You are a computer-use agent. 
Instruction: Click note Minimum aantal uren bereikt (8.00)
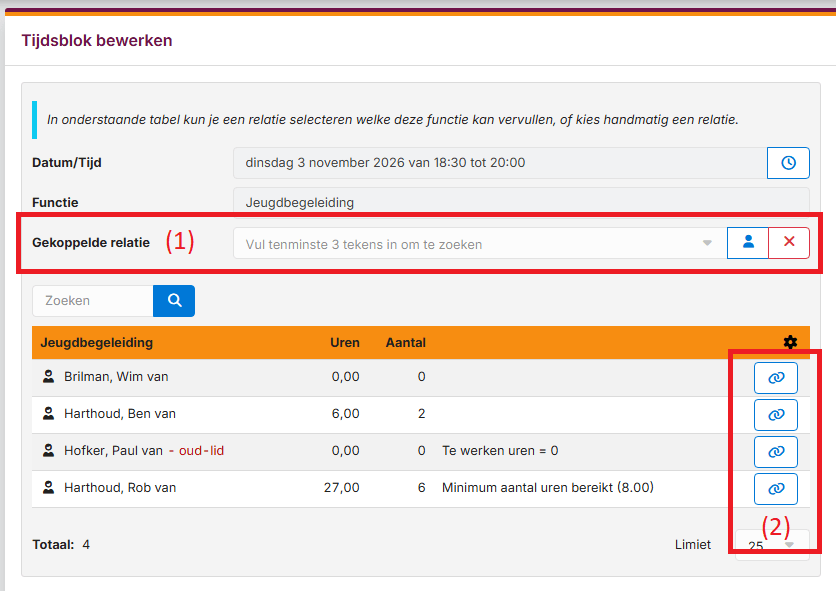[548, 488]
